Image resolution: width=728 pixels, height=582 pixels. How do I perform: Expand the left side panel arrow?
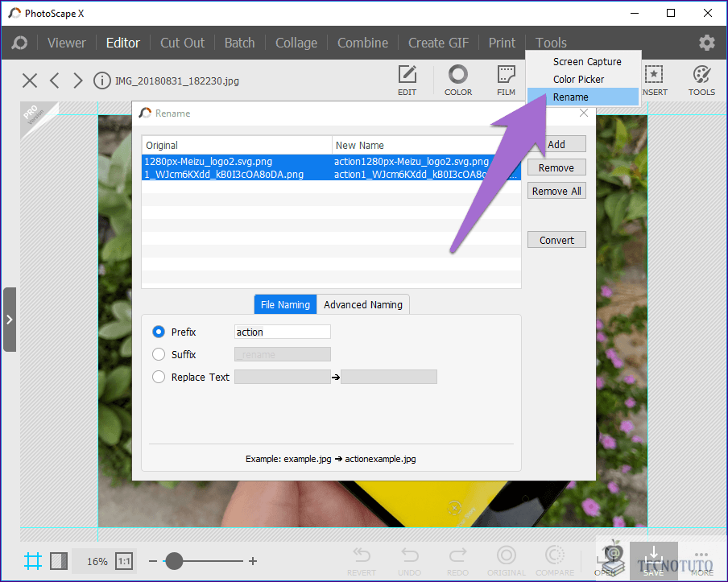(x=10, y=320)
